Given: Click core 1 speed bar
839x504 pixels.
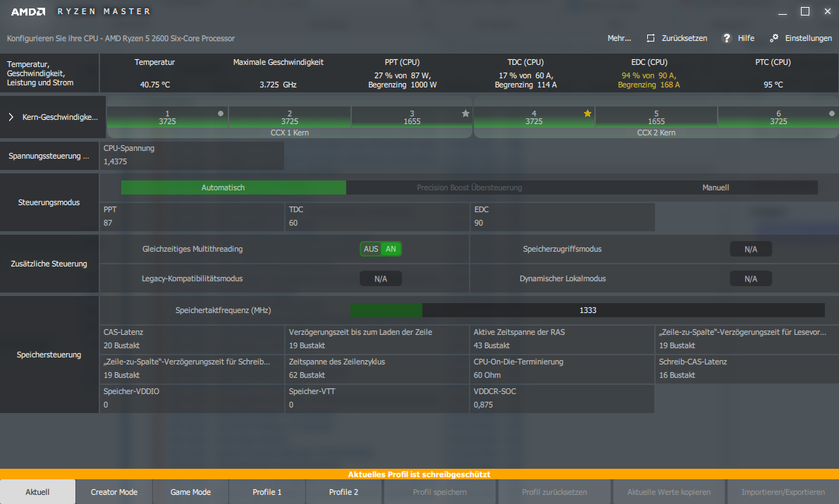Looking at the screenshot, I should pyautogui.click(x=168, y=117).
